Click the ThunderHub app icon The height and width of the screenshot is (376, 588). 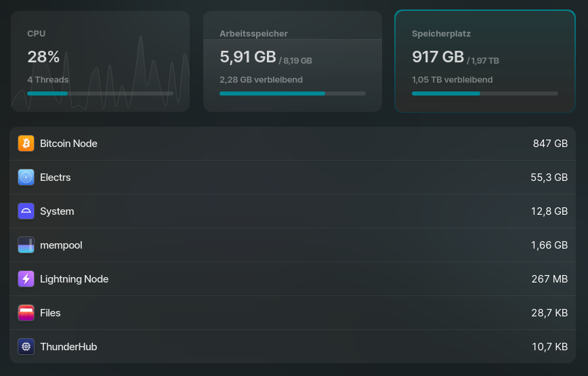[26, 347]
